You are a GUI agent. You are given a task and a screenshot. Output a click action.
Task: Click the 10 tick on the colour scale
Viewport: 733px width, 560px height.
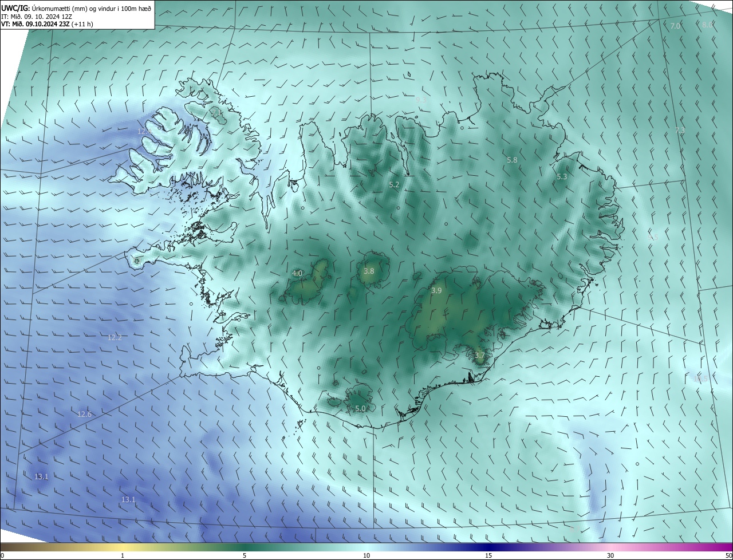[x=366, y=555]
